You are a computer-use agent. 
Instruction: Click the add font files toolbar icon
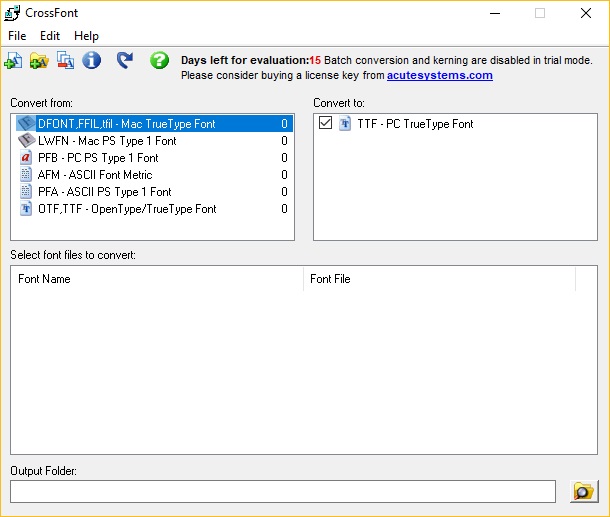[x=13, y=61]
